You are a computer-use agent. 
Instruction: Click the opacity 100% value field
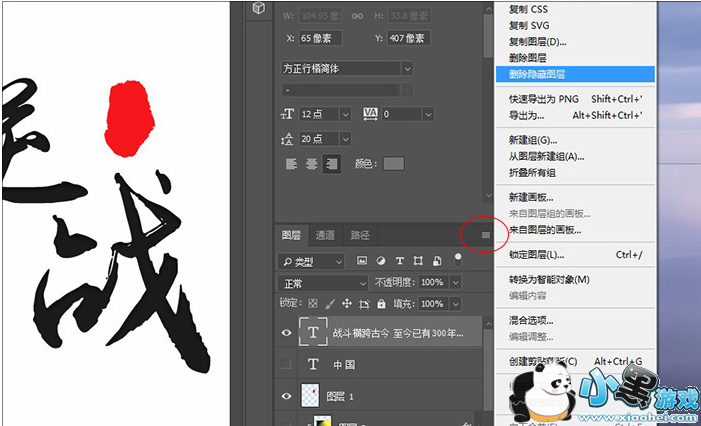coord(433,283)
